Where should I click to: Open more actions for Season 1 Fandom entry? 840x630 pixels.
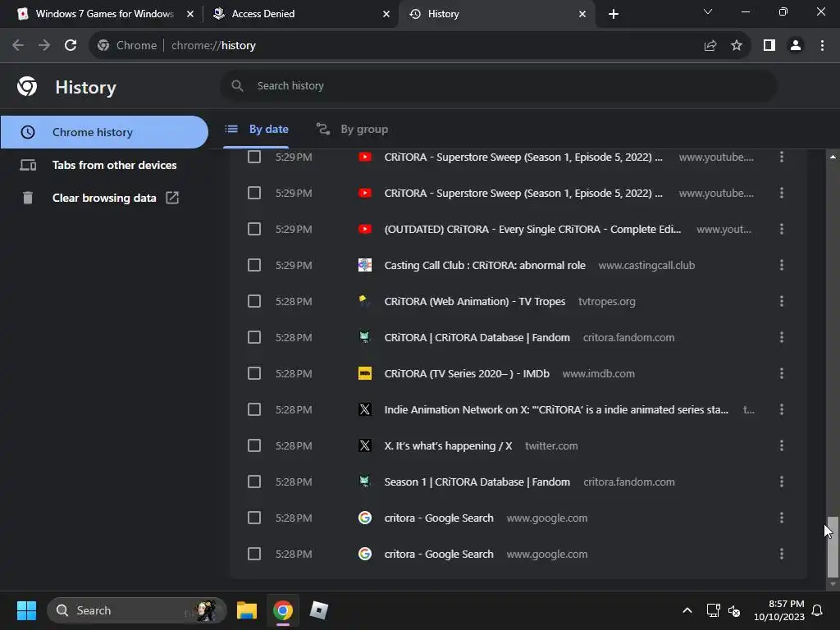pyautogui.click(x=782, y=482)
